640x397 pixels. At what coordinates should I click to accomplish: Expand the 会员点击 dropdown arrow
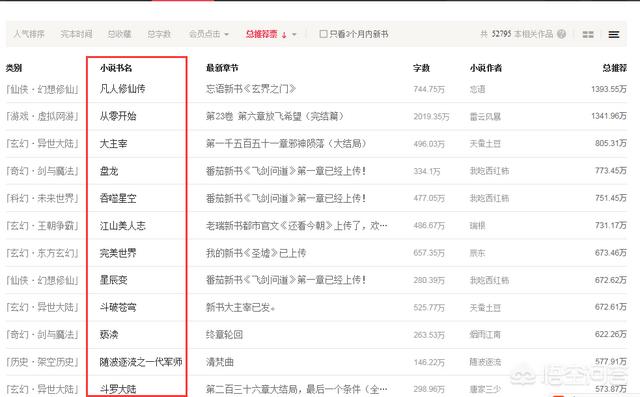227,34
